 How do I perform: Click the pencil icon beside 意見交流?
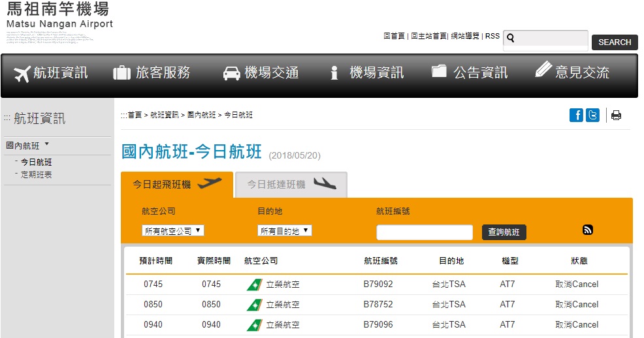tap(543, 69)
